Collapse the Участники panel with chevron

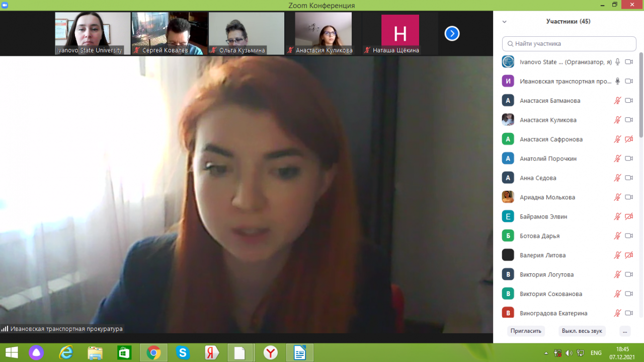point(504,22)
